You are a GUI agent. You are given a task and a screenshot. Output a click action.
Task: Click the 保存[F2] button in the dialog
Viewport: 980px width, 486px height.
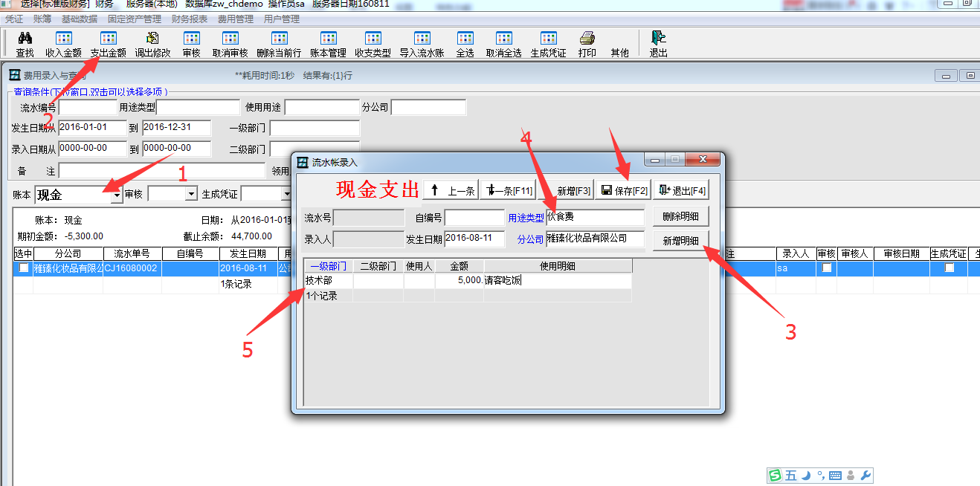pos(623,191)
